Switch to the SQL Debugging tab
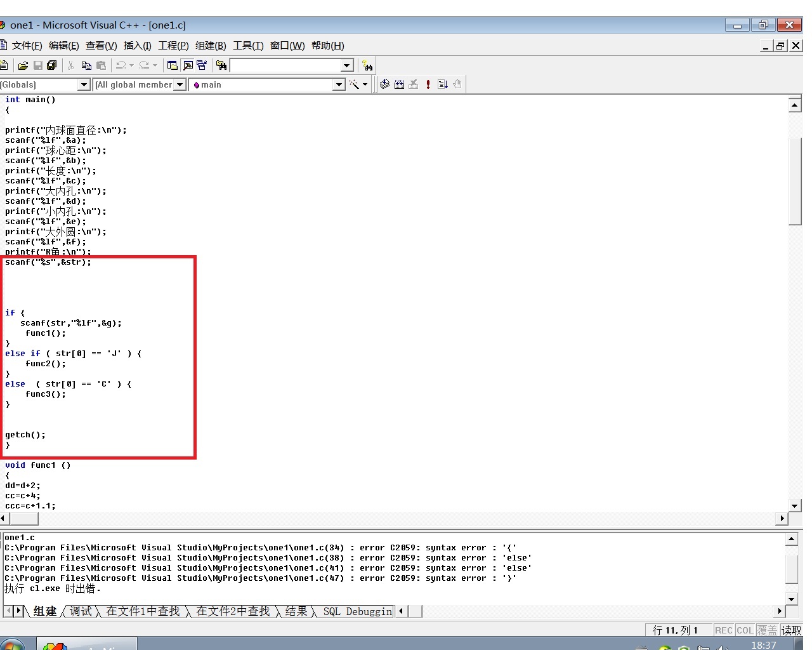The width and height of the screenshot is (812, 650). tap(358, 611)
